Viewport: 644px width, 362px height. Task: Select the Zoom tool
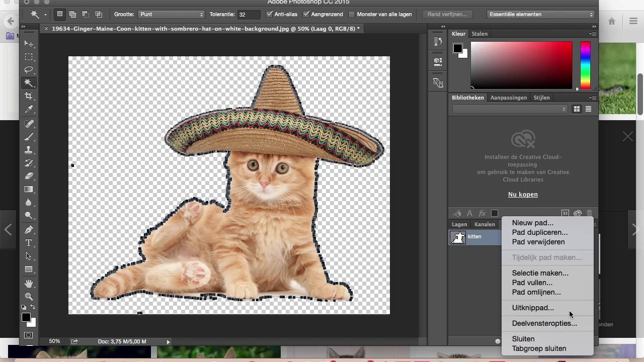(x=29, y=297)
